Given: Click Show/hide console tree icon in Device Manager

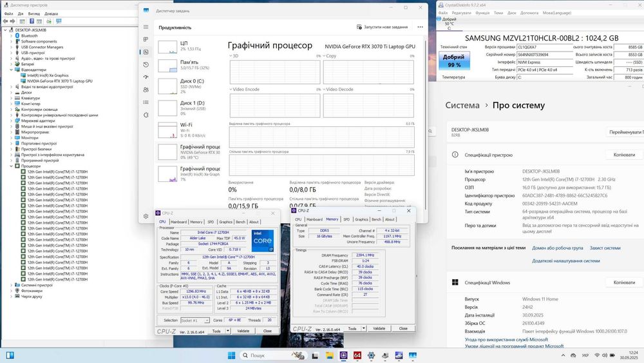Looking at the screenshot, I should [22, 21].
